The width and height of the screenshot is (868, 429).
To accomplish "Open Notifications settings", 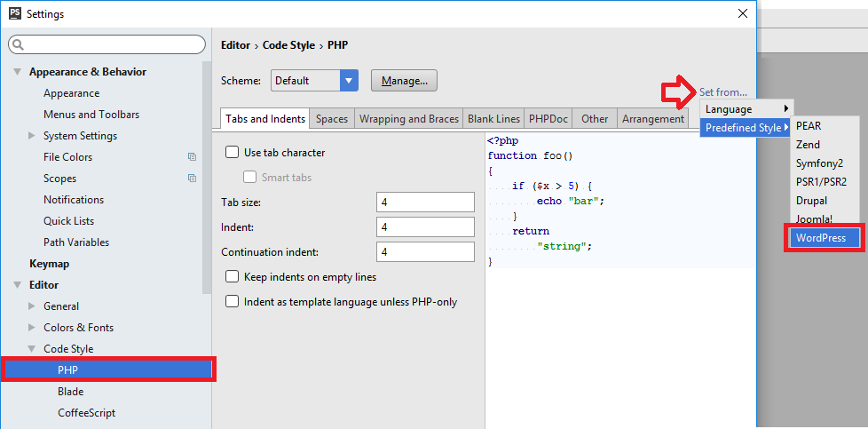I will click(74, 200).
